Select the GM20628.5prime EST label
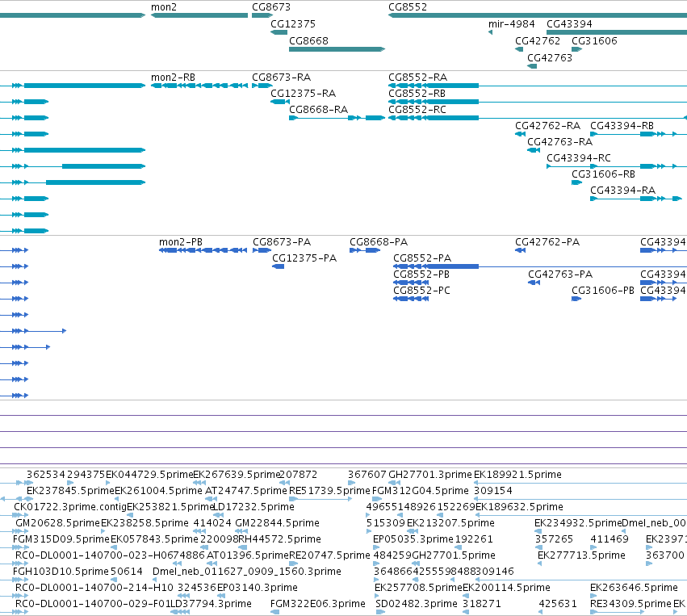Screen dimensions: 687x616 [x=58, y=523]
